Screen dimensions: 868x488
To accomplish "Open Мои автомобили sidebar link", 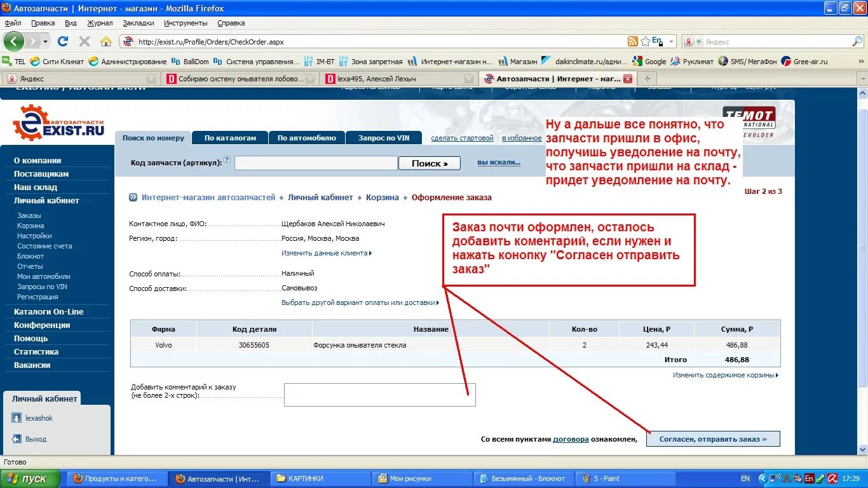I will 43,276.
